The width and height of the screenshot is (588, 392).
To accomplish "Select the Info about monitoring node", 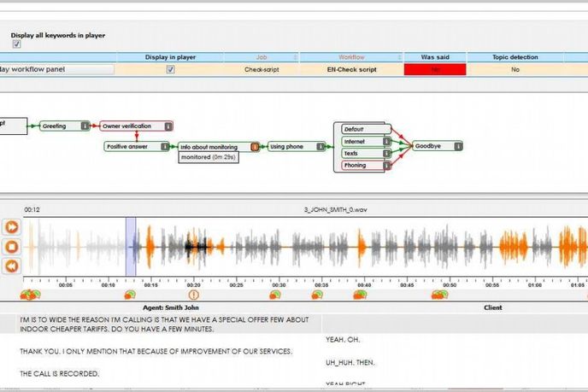I will [x=219, y=147].
